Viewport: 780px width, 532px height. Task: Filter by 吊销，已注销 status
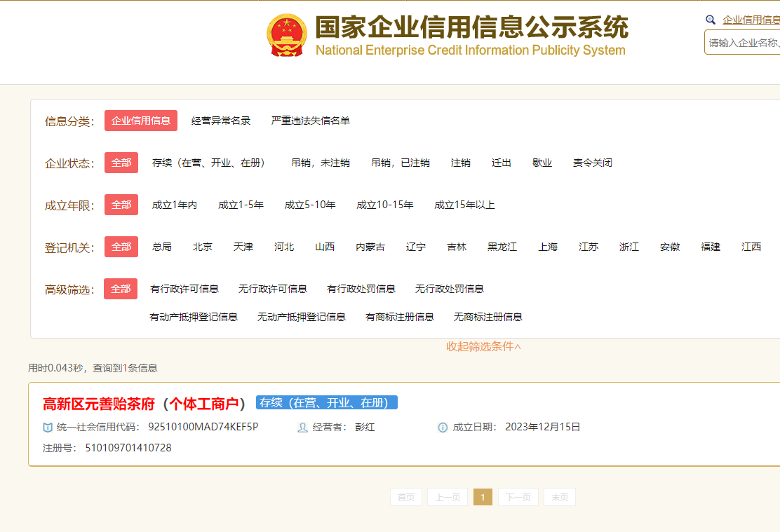pyautogui.click(x=401, y=163)
